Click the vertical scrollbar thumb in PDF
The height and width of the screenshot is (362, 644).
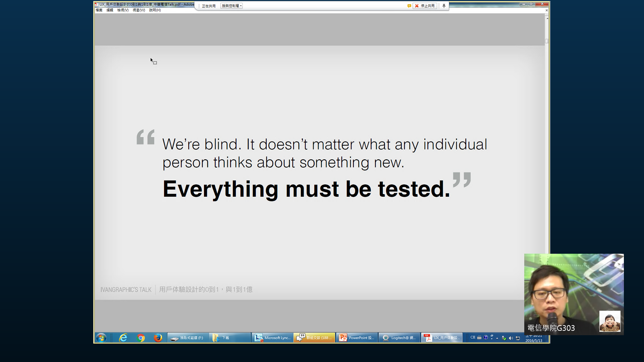point(547,41)
